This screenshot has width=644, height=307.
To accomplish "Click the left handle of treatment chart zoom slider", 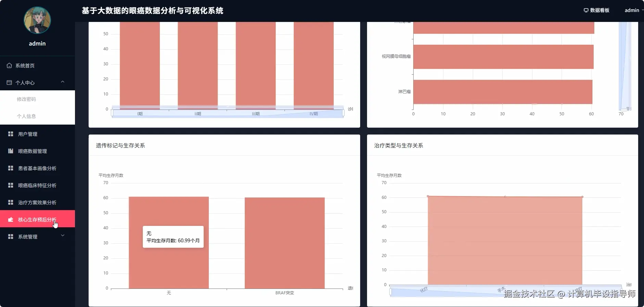I will (390, 292).
